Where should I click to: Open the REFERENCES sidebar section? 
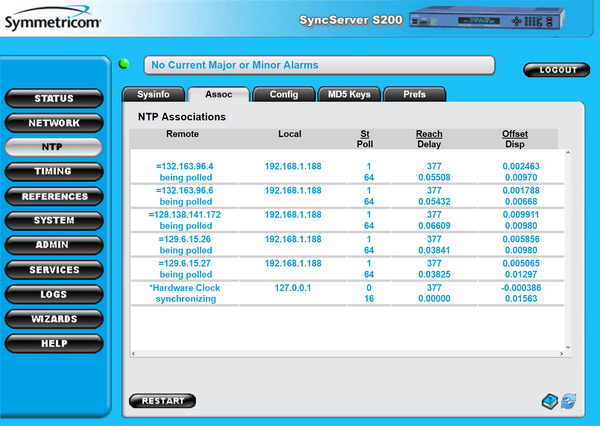tap(54, 196)
